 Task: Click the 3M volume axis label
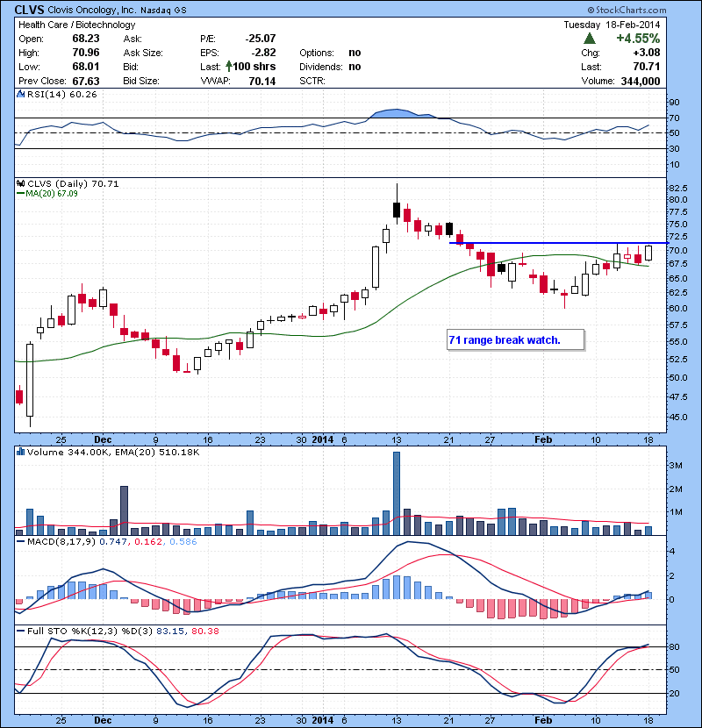(x=676, y=466)
